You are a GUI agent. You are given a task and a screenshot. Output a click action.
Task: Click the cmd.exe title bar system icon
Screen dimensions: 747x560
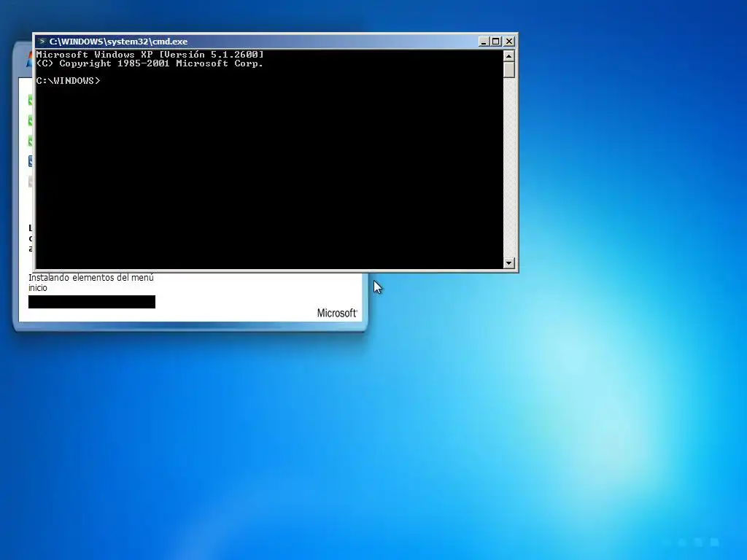(x=42, y=42)
